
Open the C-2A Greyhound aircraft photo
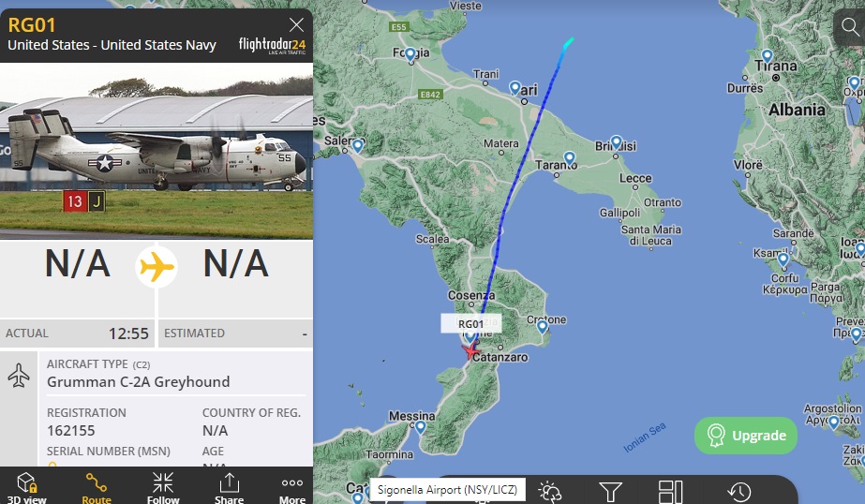point(157,151)
